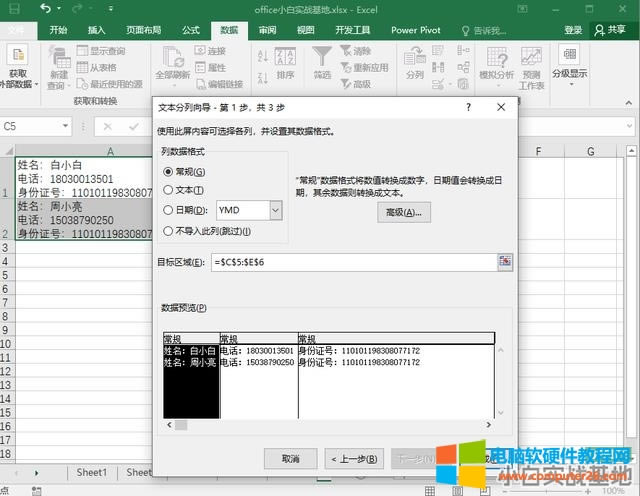Open the 获取外部数据 dropdown
640x496 pixels.
point(18,66)
